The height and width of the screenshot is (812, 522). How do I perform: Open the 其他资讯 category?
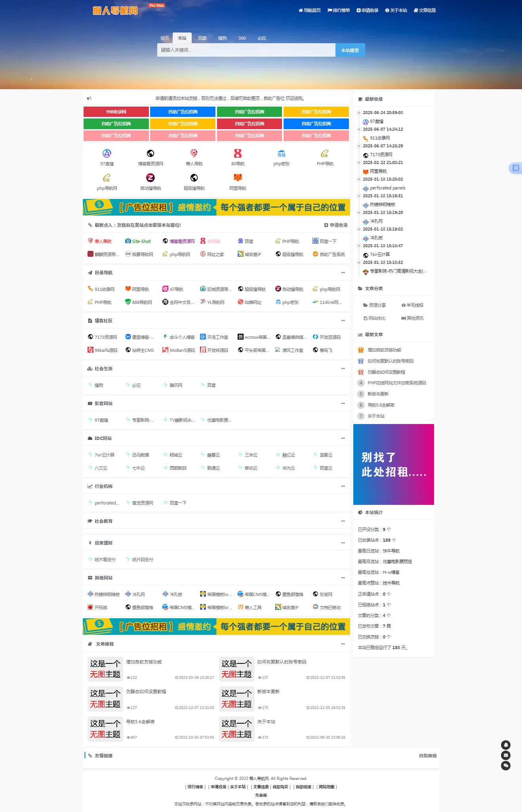(x=412, y=318)
